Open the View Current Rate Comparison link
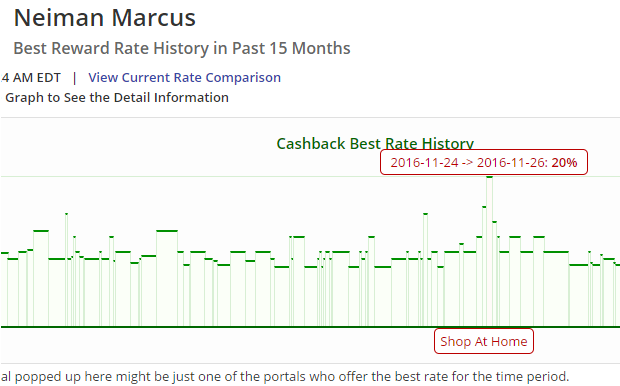620x386 pixels. [184, 78]
